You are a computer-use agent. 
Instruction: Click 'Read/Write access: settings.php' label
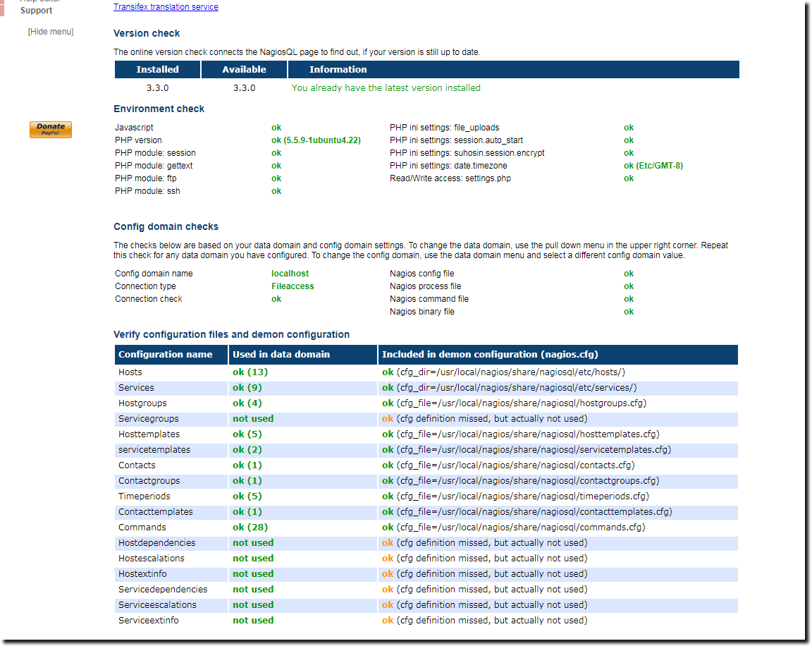450,178
